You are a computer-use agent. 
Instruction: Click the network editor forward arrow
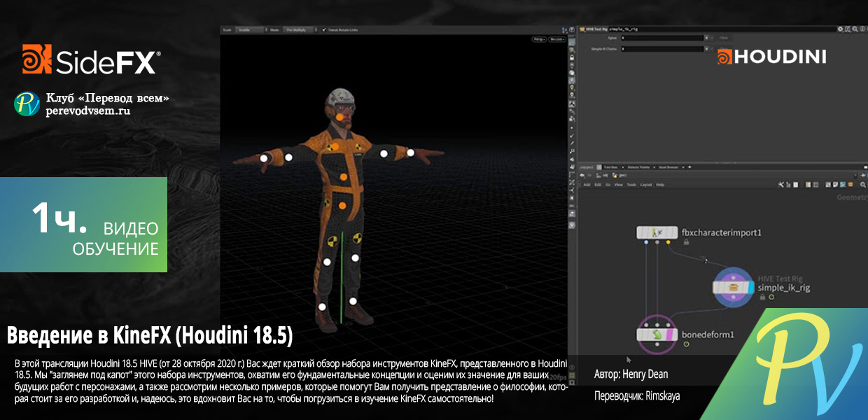tap(589, 175)
